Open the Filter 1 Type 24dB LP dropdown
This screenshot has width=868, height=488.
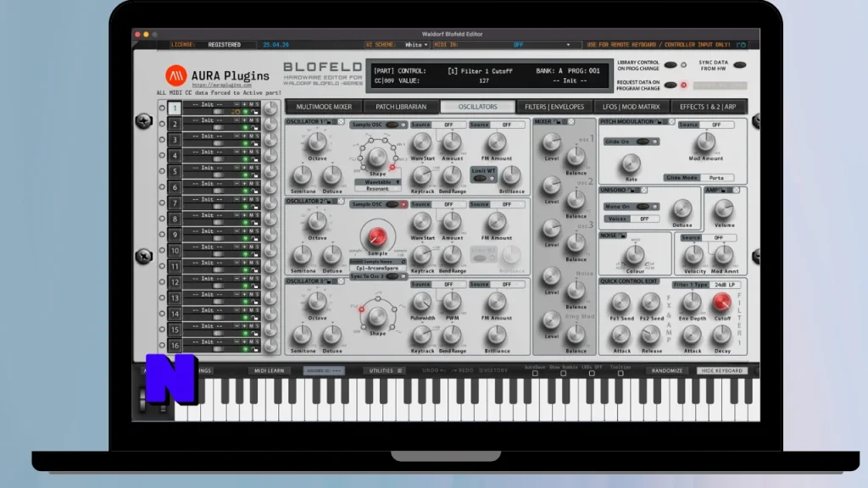(x=725, y=285)
